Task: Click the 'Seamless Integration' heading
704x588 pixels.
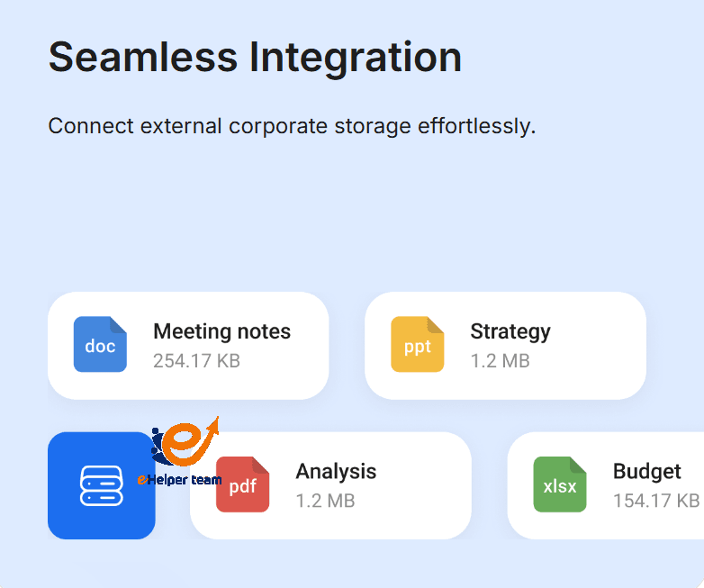Action: click(255, 57)
